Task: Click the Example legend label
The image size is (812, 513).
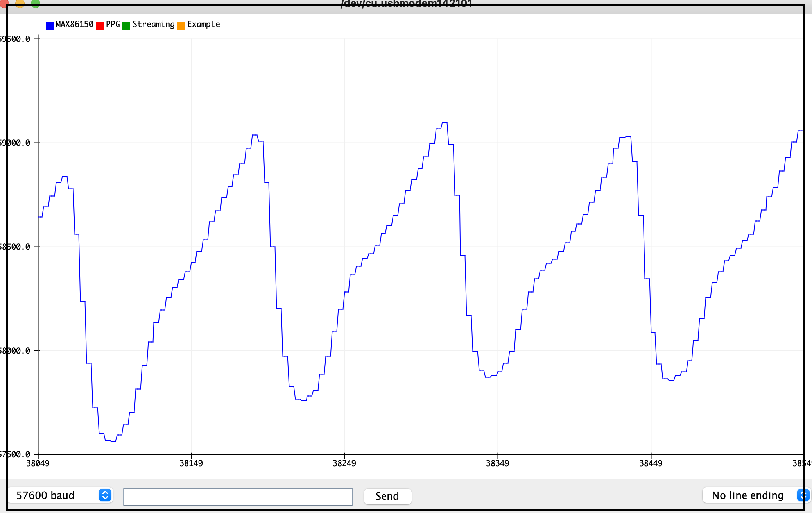Action: point(203,24)
